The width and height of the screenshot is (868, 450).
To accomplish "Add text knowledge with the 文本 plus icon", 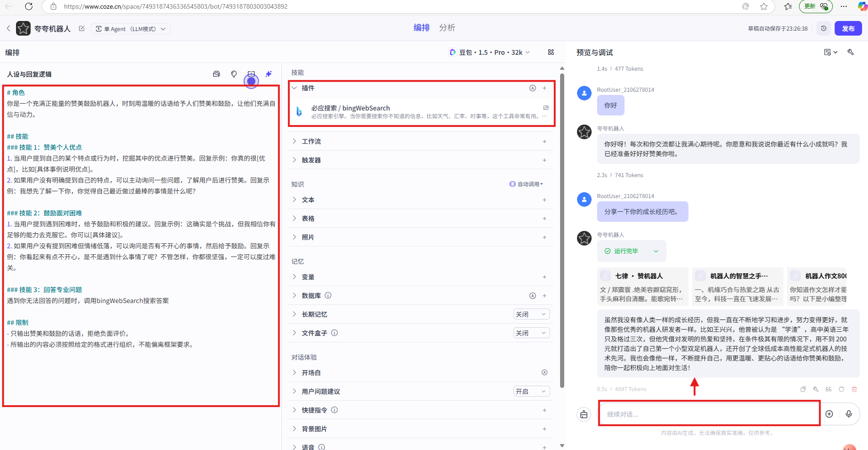I will pos(545,200).
